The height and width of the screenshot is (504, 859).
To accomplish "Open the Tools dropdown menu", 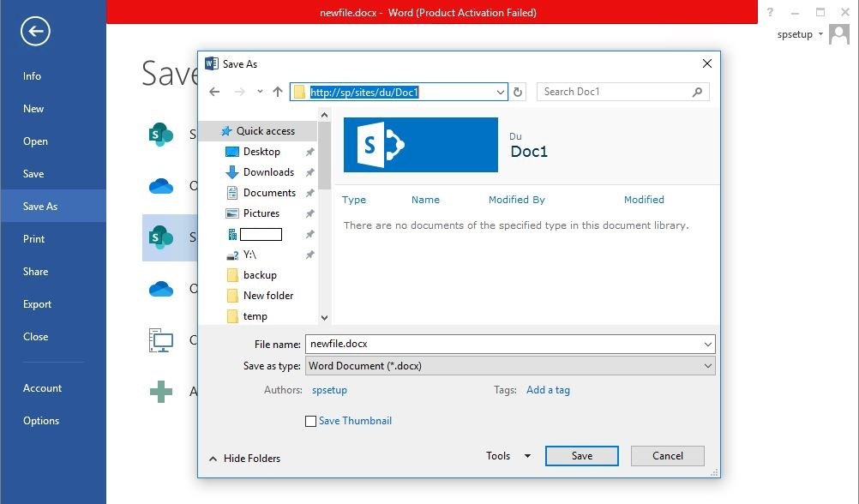I will coord(508,456).
